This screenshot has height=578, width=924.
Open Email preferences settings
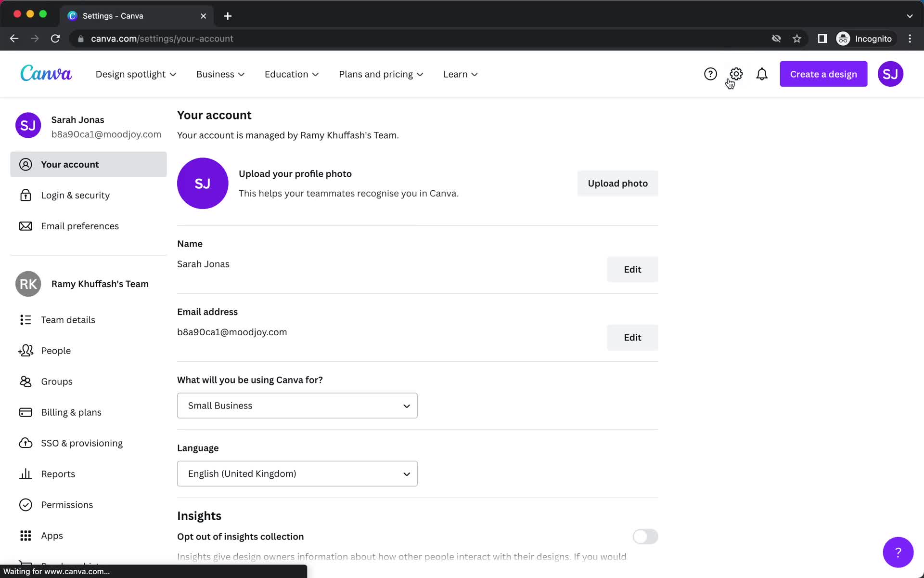tap(89, 226)
